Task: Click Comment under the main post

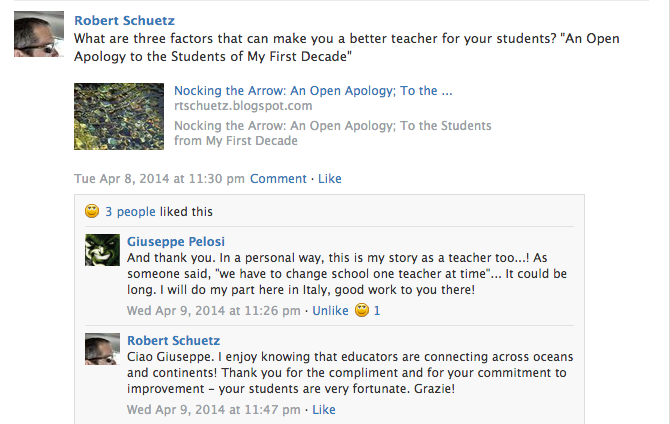Action: pos(278,179)
